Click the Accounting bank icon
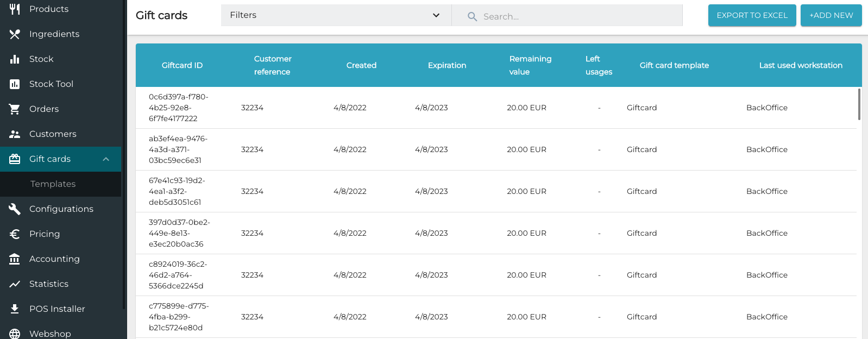868x339 pixels. pos(15,259)
